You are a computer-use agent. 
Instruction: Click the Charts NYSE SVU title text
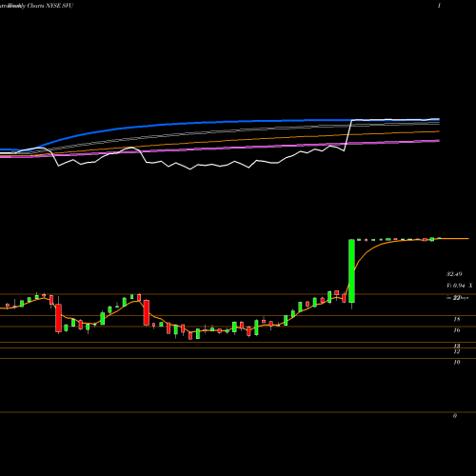[50, 6]
